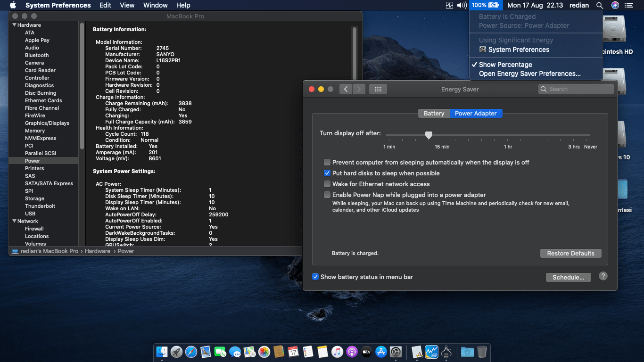Image resolution: width=644 pixels, height=362 pixels.
Task: Uncheck Put hard disks to sleep
Action: pos(327,173)
